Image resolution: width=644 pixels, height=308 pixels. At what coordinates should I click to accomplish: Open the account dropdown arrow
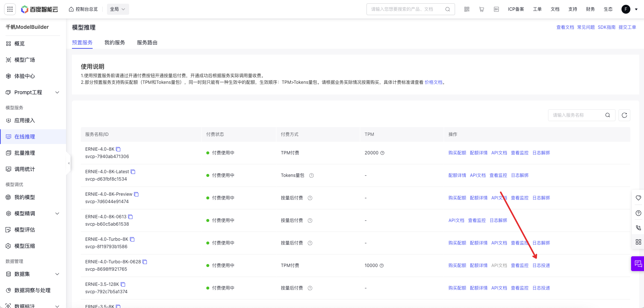[x=636, y=9]
